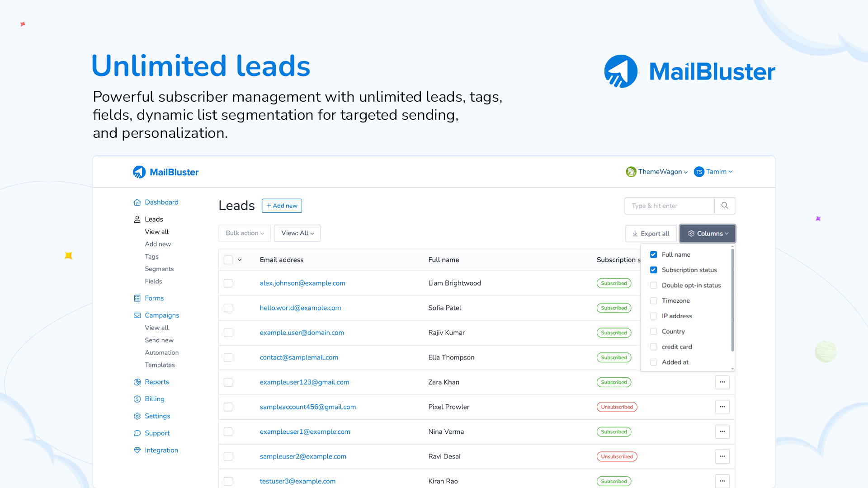Click the ThemeWagon brand avatar icon

tap(631, 172)
